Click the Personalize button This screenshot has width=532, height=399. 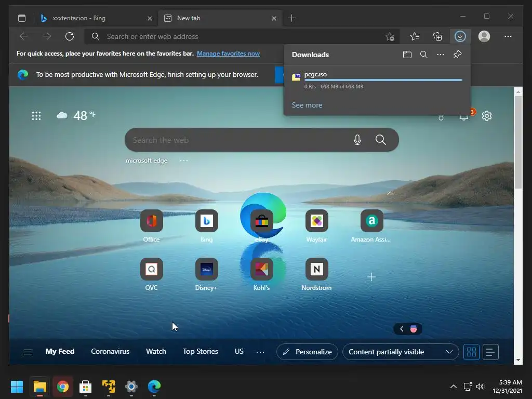coord(307,352)
